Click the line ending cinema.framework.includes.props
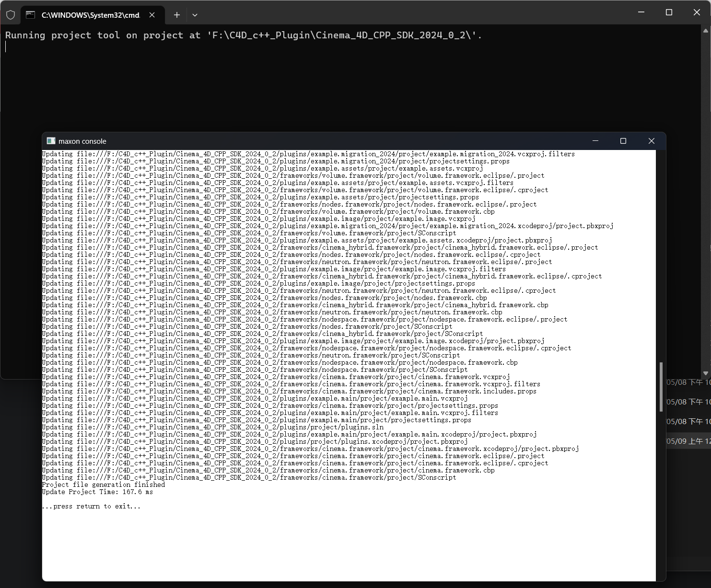Screen dimensions: 711x588 (290, 391)
